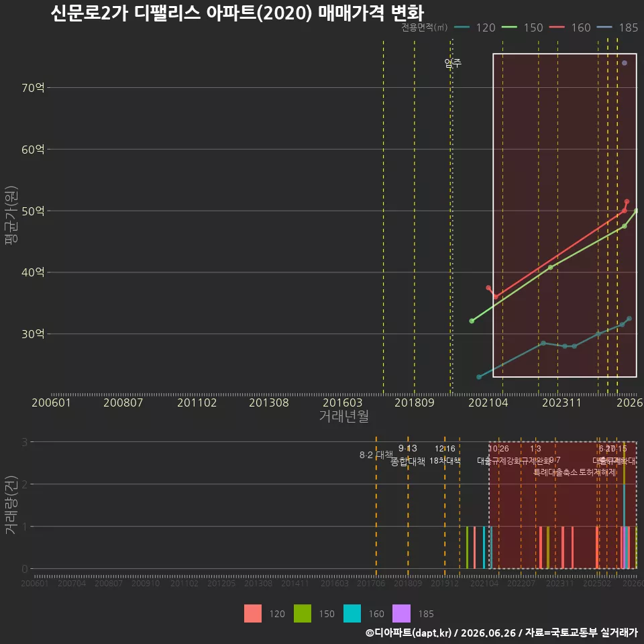Click the 거래량(건) axis title
The image size is (644, 644).
[x=11, y=504]
